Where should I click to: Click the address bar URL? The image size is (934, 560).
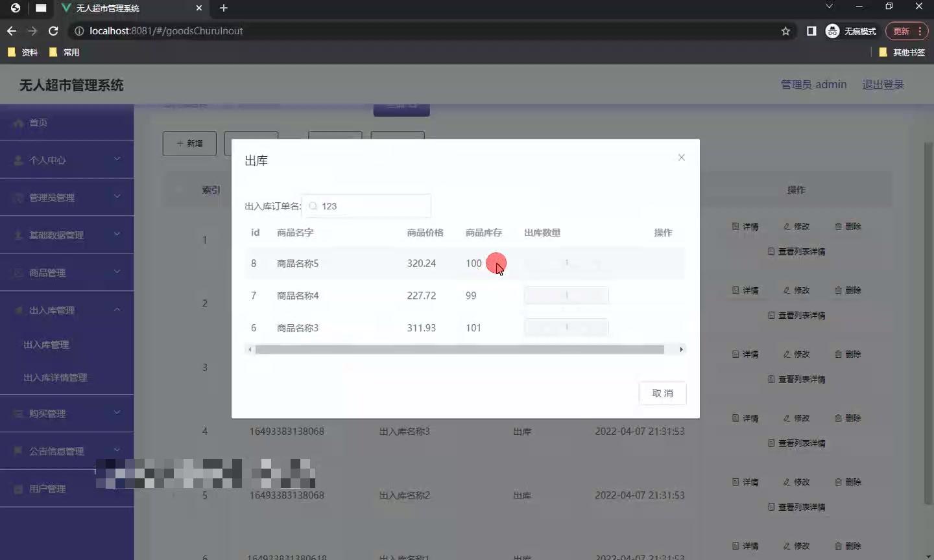(166, 31)
